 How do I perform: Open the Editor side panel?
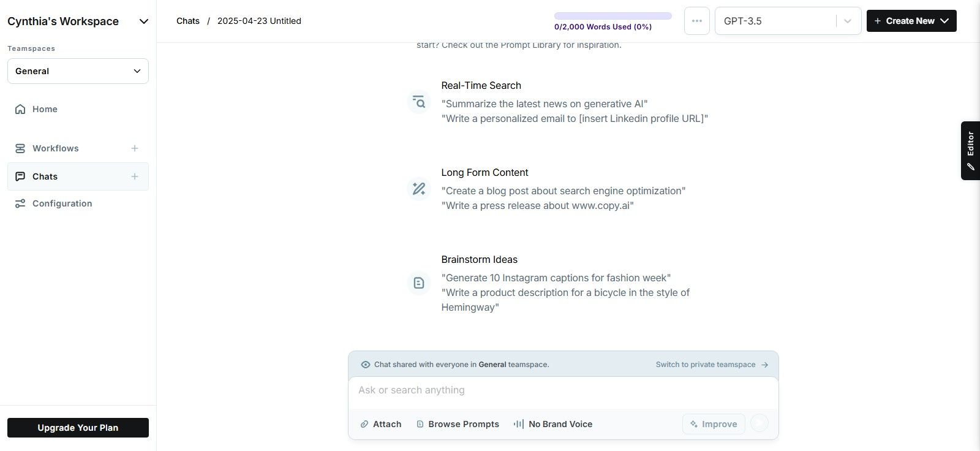click(x=970, y=151)
